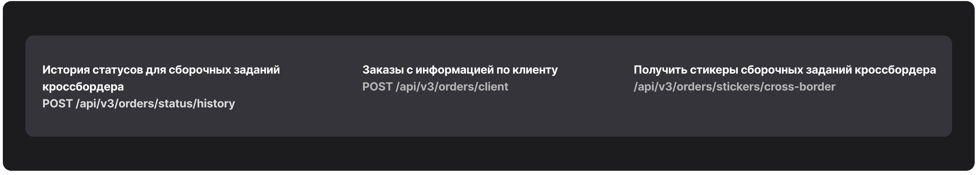Viewport: 980px width, 175px height.
Task: Click the POST /api/v3/orders/status/history endpoint
Action: (x=138, y=104)
